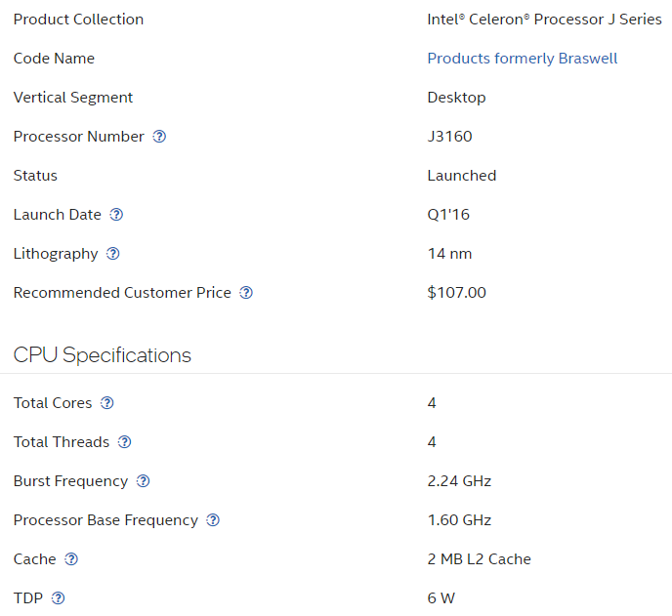
Task: Click the question mark next to Cache
Action: [x=71, y=559]
